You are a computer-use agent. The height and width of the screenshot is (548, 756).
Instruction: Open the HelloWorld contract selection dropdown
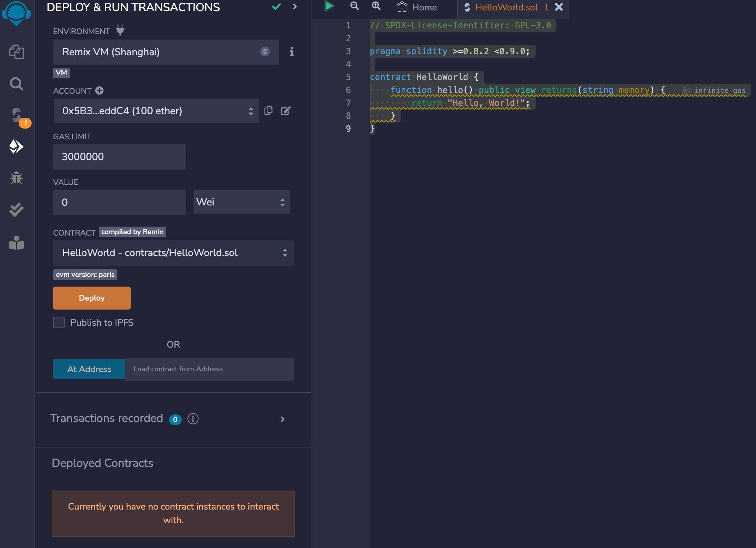173,253
